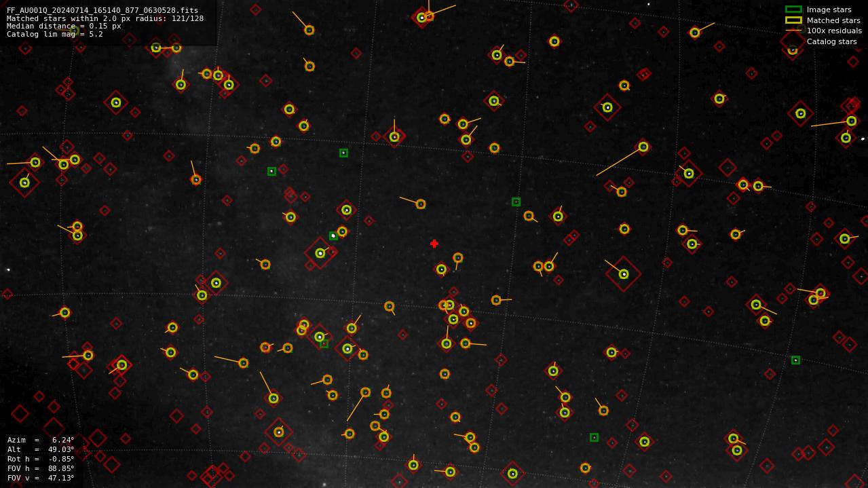Click the 'FOV v = 47.13°' readout

click(41, 478)
